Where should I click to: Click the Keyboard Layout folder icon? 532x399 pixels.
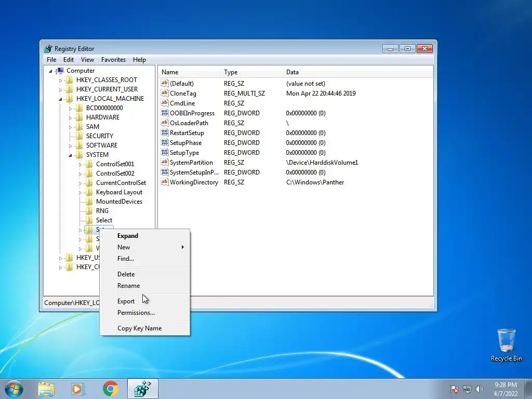[89, 192]
